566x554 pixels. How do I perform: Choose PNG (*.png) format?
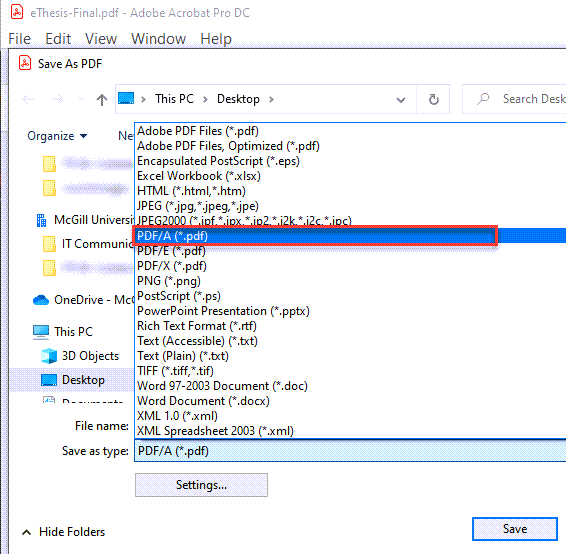coord(169,281)
